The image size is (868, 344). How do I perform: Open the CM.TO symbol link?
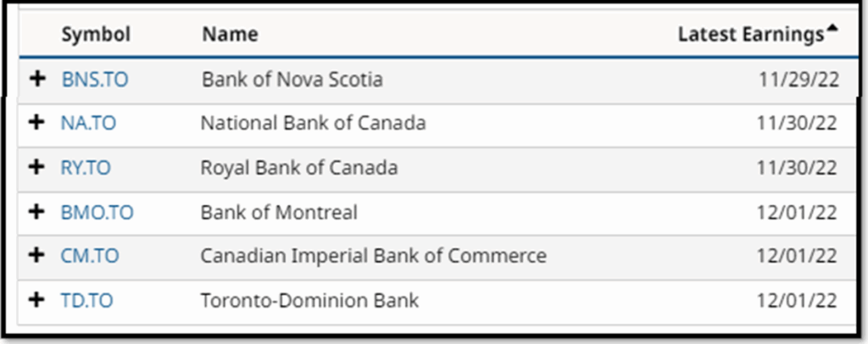click(x=90, y=256)
